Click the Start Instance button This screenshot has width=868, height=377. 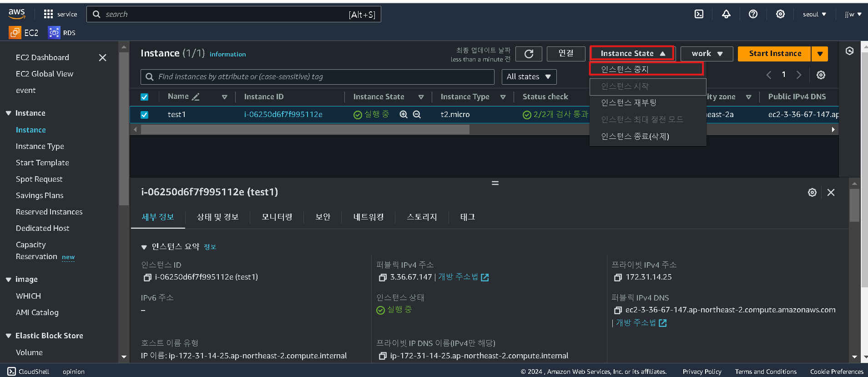[774, 54]
